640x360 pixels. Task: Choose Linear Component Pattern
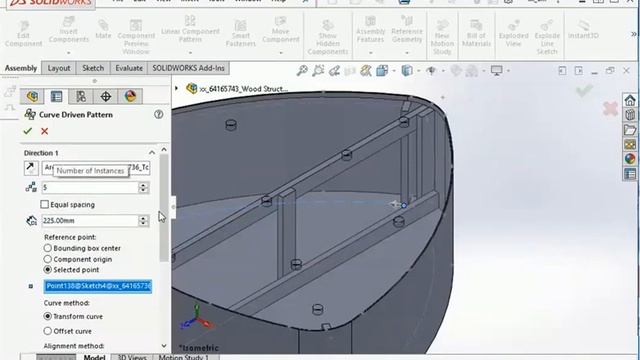[x=190, y=29]
